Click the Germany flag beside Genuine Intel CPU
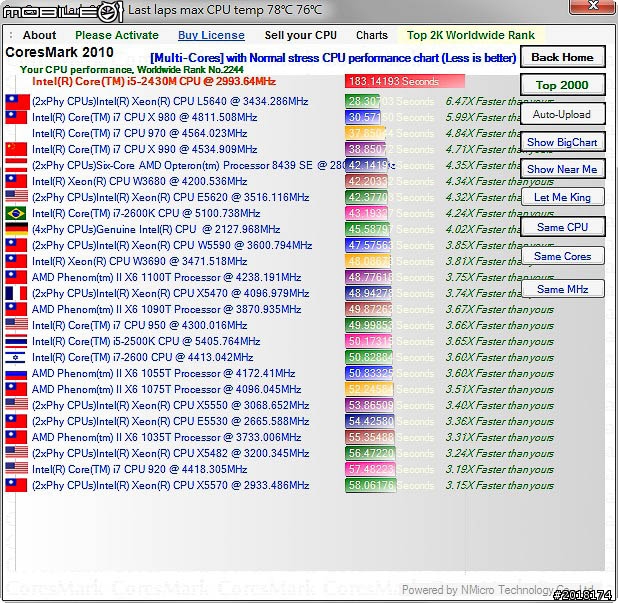This screenshot has height=603, width=618. pos(17,229)
